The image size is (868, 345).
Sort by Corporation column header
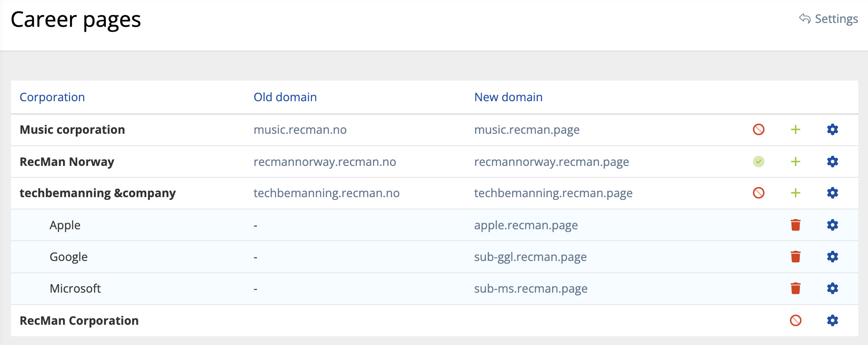coord(52,97)
